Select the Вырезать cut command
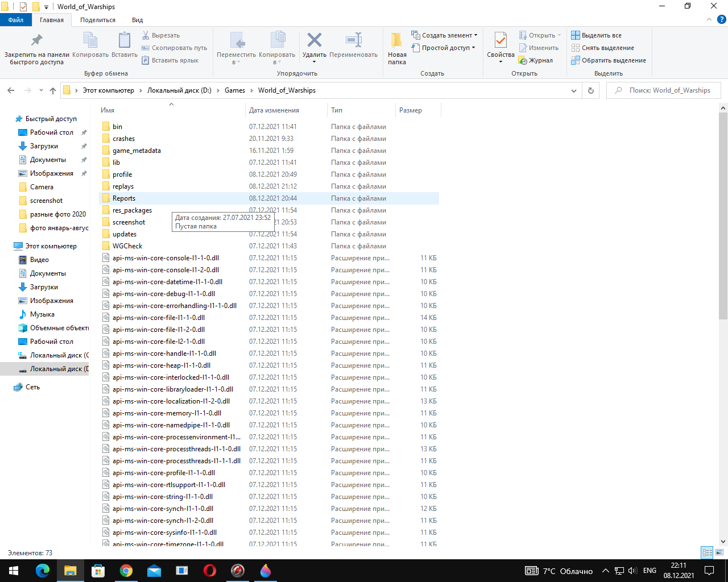This screenshot has height=582, width=728. [161, 35]
